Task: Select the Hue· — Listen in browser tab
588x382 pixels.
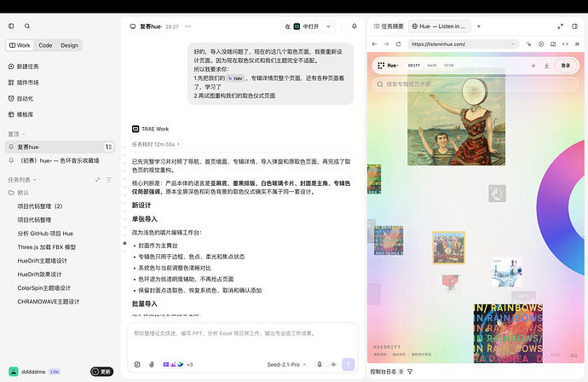Action: 439,26
